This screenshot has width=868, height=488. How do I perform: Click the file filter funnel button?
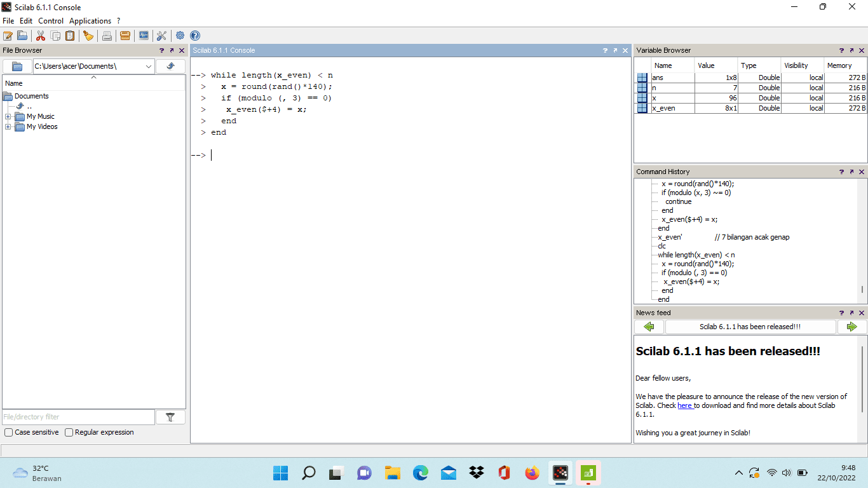pyautogui.click(x=170, y=417)
